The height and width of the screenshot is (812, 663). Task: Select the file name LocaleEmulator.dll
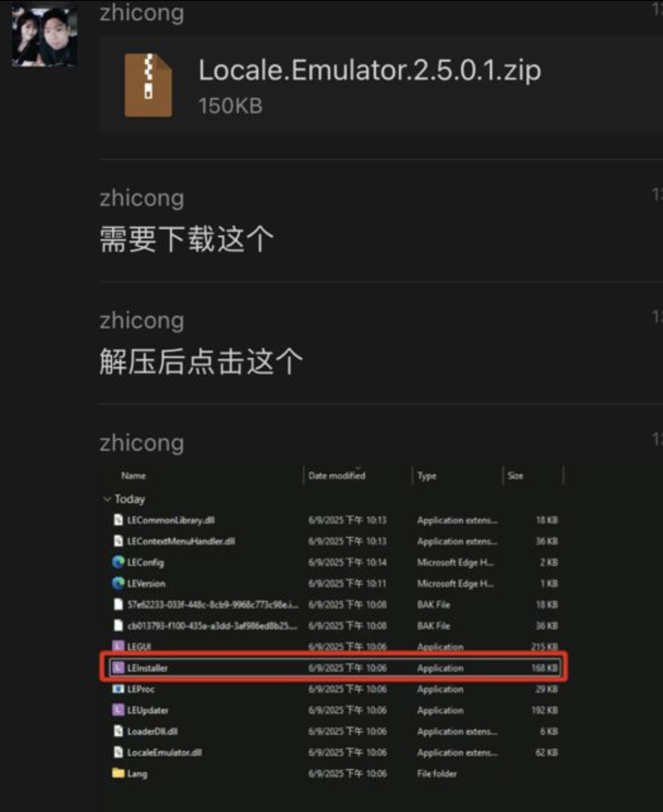coord(164,753)
